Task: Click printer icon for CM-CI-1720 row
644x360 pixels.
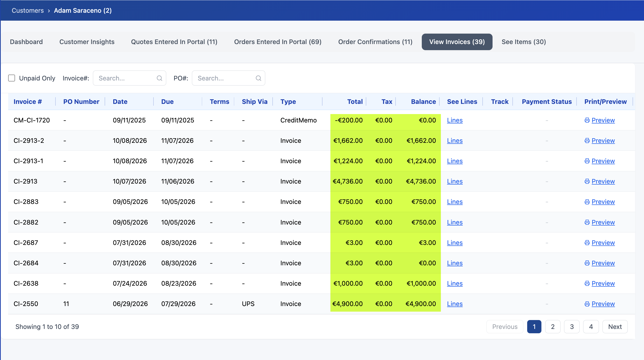Action: 587,120
